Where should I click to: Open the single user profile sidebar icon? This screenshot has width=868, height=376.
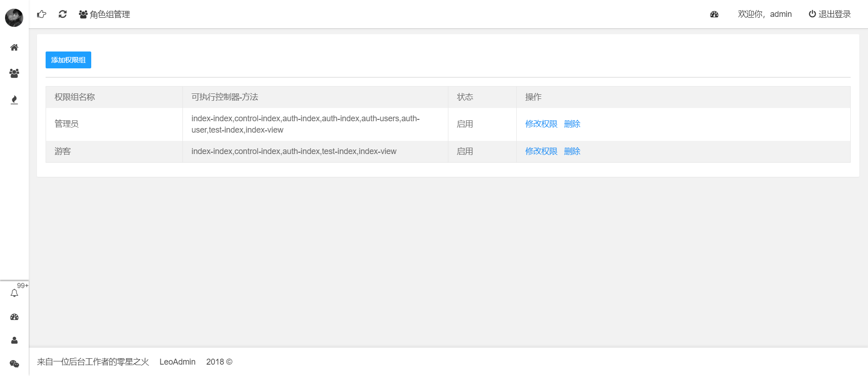(x=14, y=340)
